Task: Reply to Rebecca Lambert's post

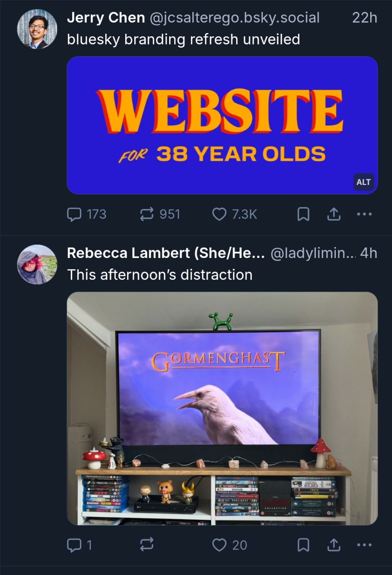Action: coord(79,545)
